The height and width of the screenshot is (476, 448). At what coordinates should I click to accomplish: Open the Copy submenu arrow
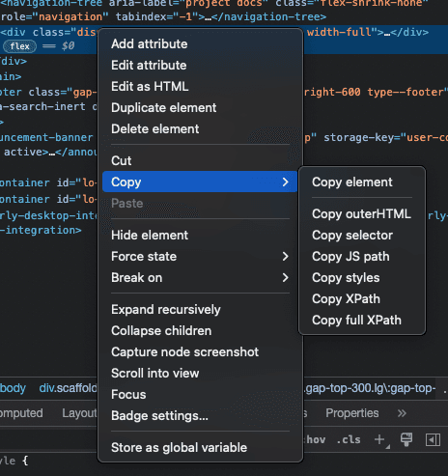pos(285,182)
